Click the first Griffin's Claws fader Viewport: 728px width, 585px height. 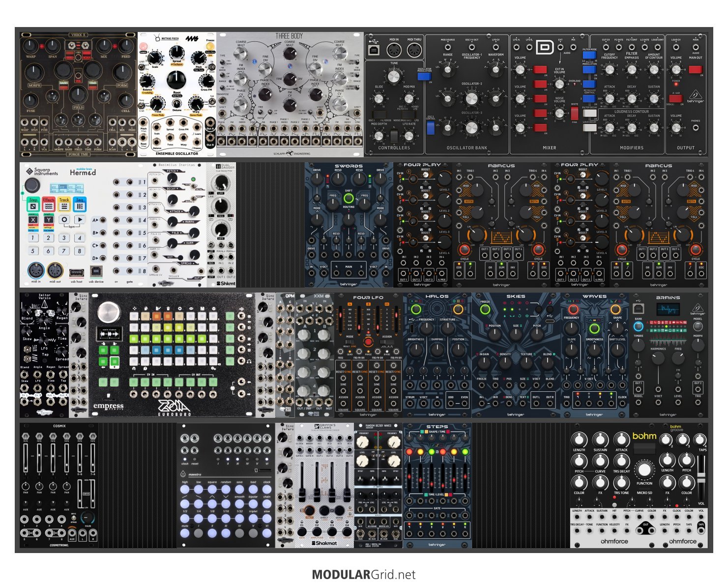302,495
